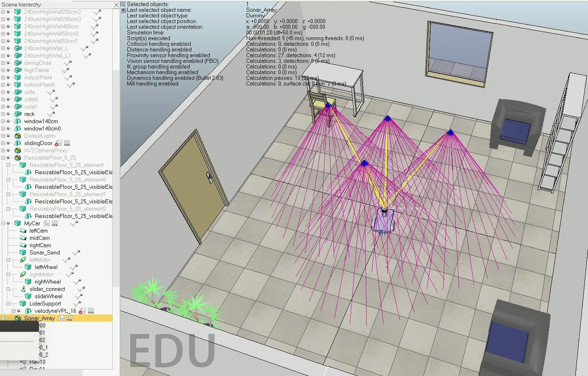This screenshot has width=588, height=376.
Task: Collapse the leftMotor tree node
Action: [x=9, y=260]
